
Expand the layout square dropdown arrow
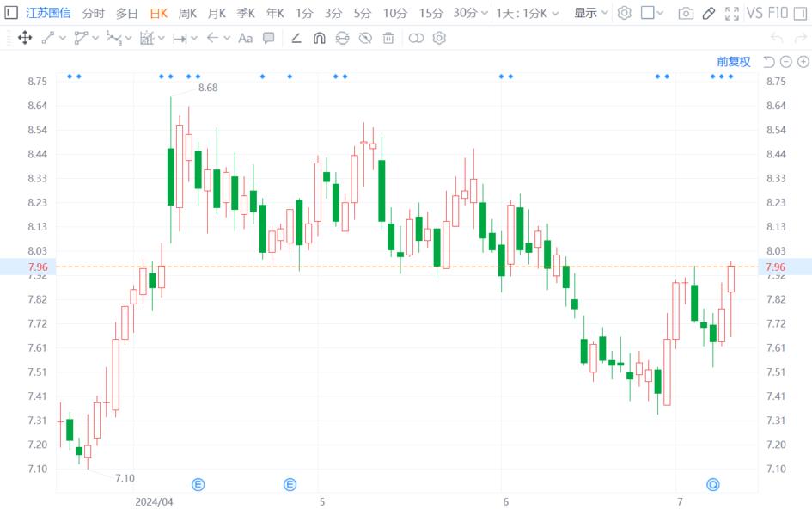(660, 13)
